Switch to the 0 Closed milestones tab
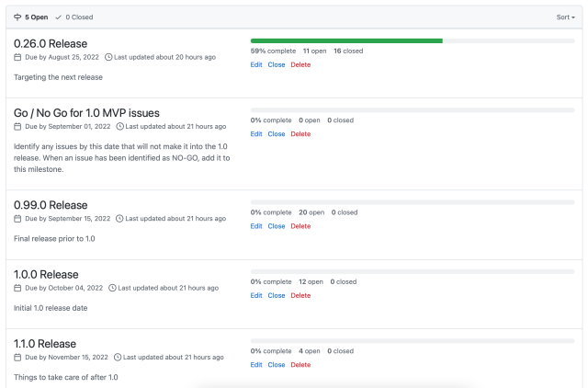This screenshot has width=588, height=388. pos(74,17)
